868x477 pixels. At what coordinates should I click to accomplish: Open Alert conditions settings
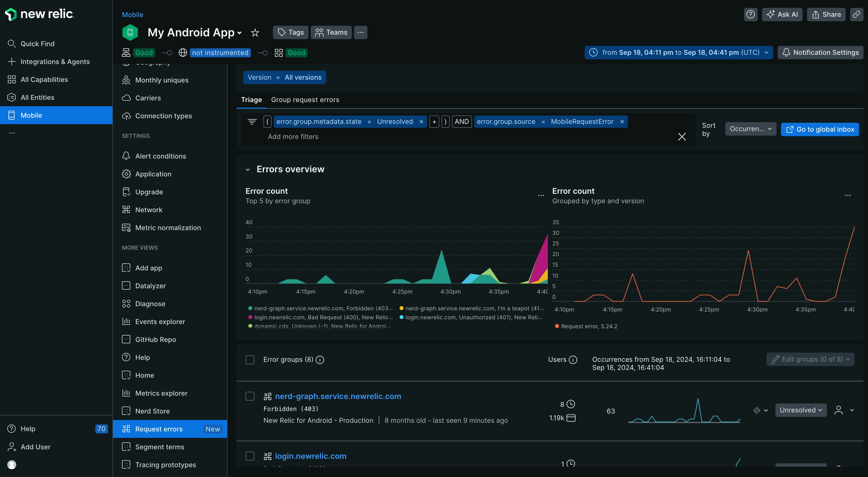tap(161, 156)
